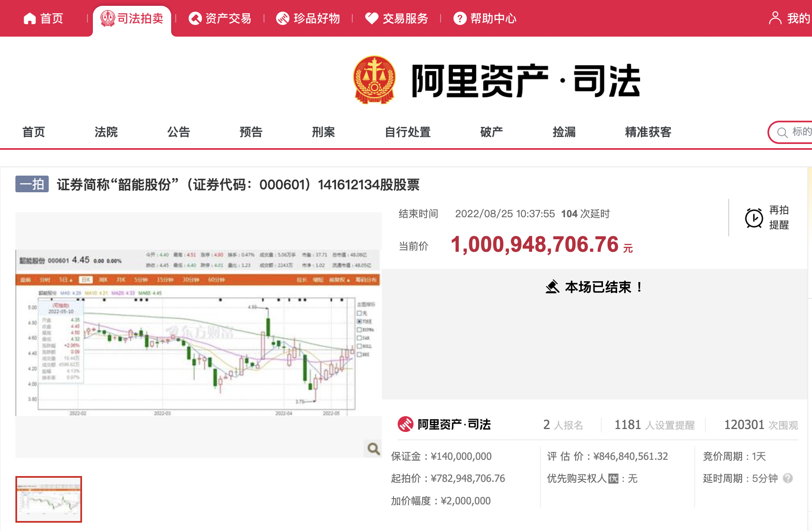Select the stock chart thumbnail
The width and height of the screenshot is (812, 531).
[x=49, y=499]
